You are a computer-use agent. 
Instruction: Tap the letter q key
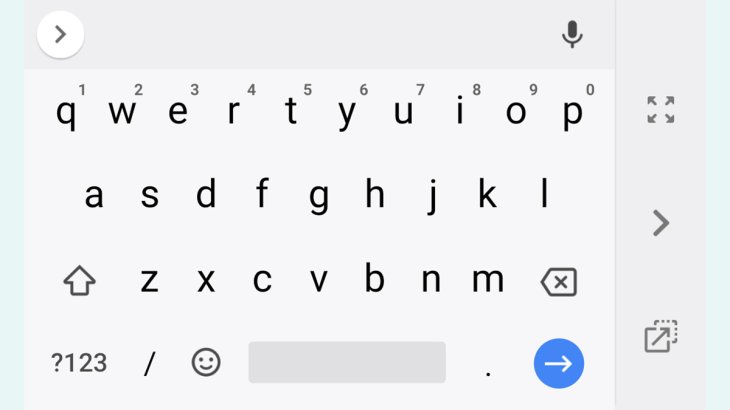point(66,113)
